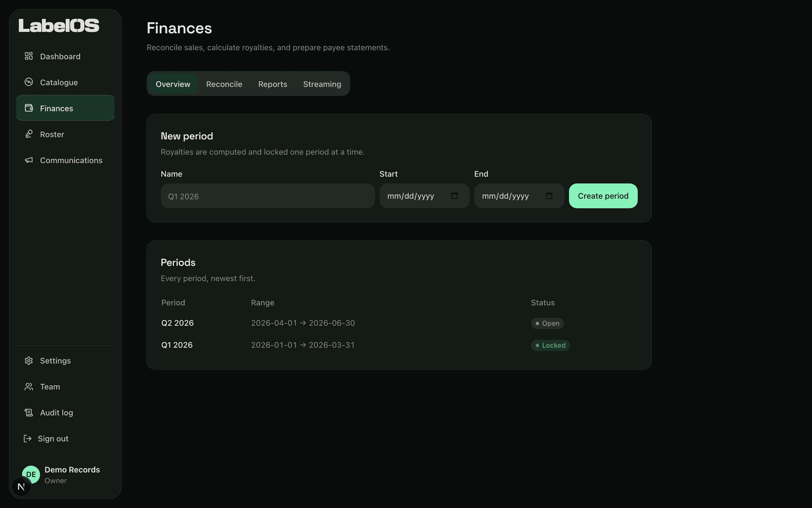Click the Communications megaphone icon
This screenshot has width=812, height=508.
tap(28, 160)
